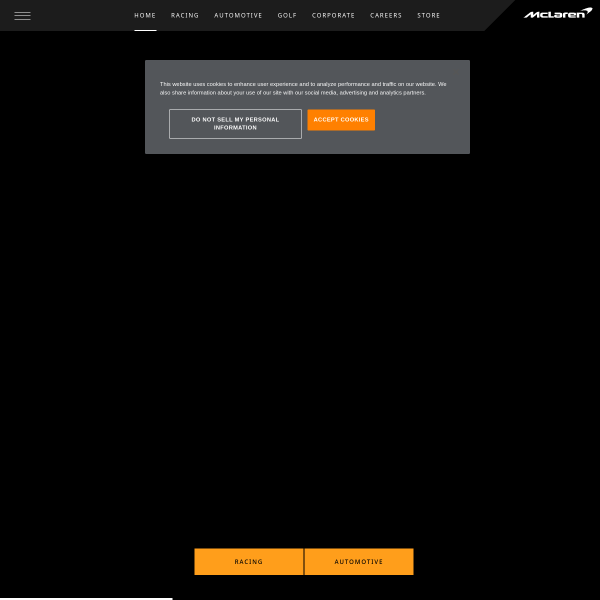
Task: Open the Racing nav menu item
Action: point(185,16)
